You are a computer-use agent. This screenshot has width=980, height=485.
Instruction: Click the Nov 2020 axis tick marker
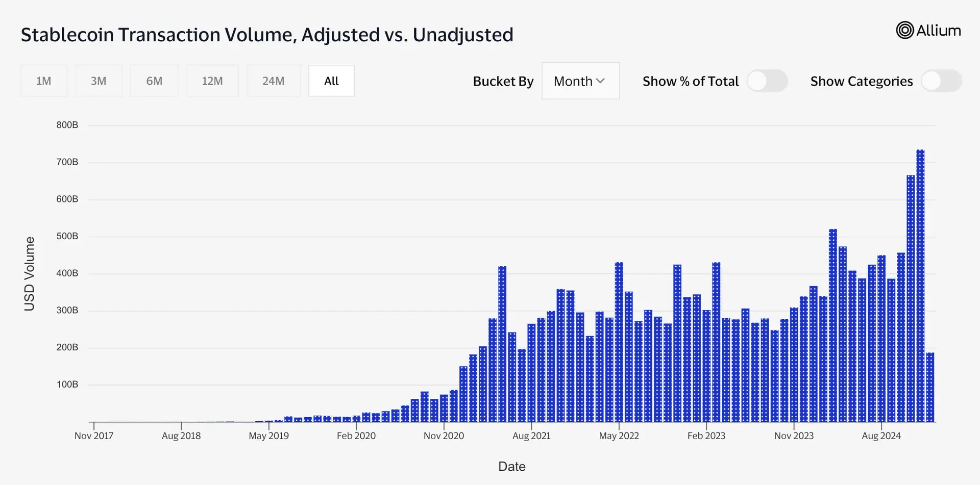[444, 426]
